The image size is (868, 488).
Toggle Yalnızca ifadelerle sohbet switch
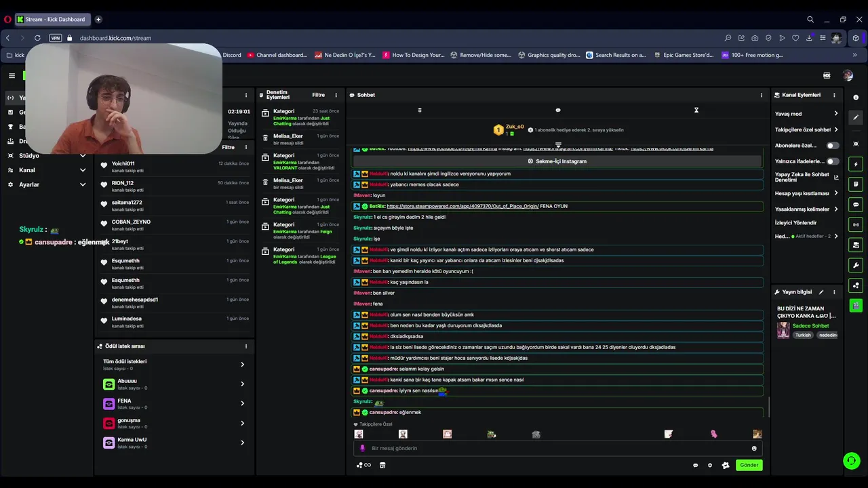(x=832, y=161)
